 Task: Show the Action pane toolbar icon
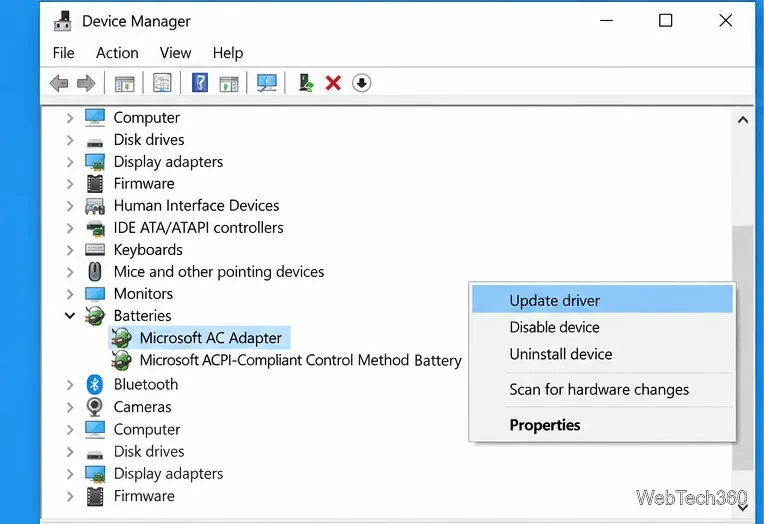point(229,83)
